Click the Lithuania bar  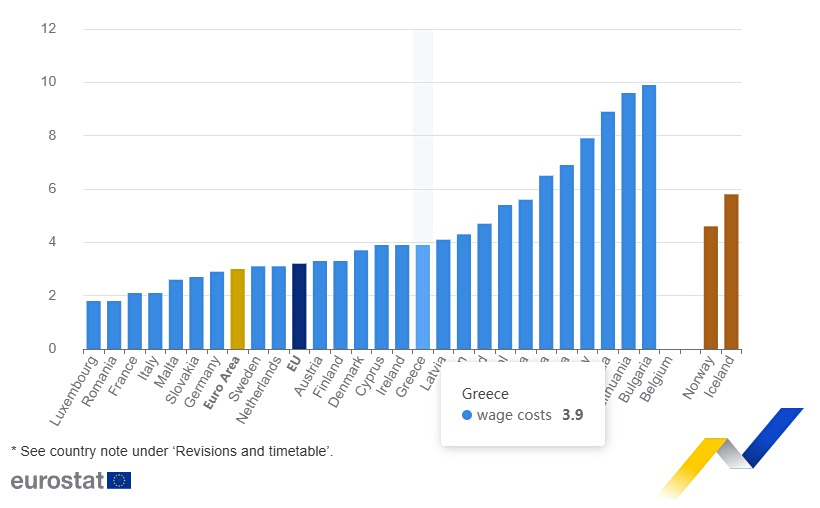[629, 221]
